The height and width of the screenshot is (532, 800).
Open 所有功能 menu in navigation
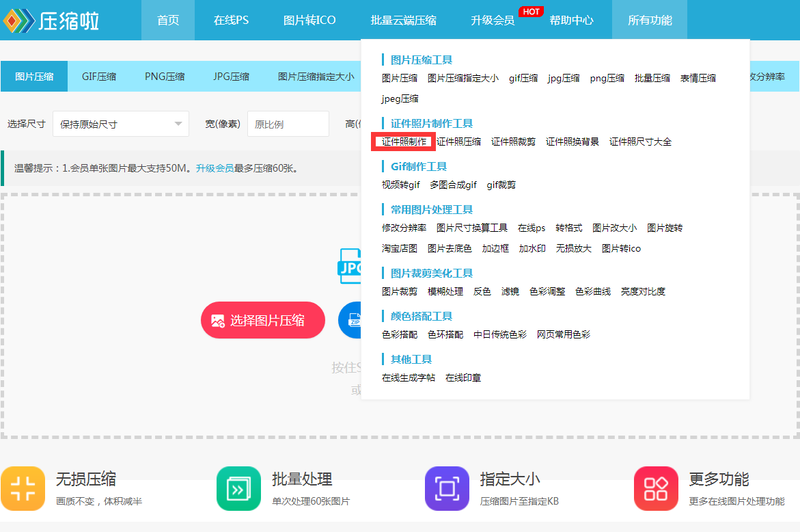coord(649,20)
